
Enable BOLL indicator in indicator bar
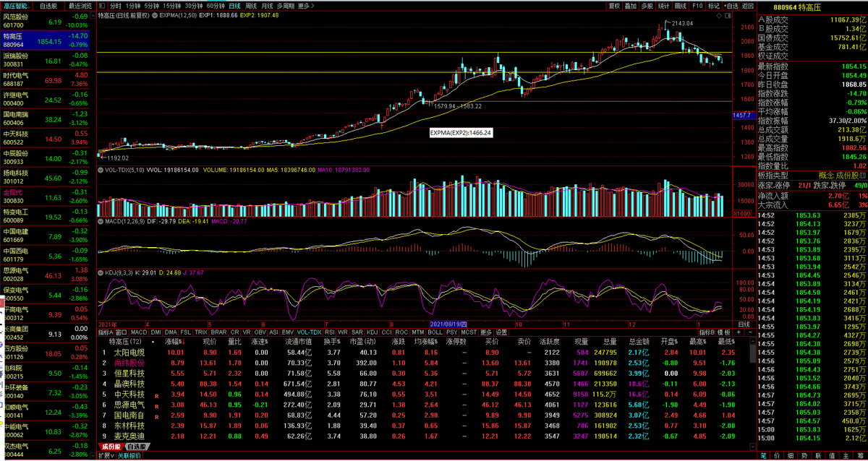coord(435,332)
